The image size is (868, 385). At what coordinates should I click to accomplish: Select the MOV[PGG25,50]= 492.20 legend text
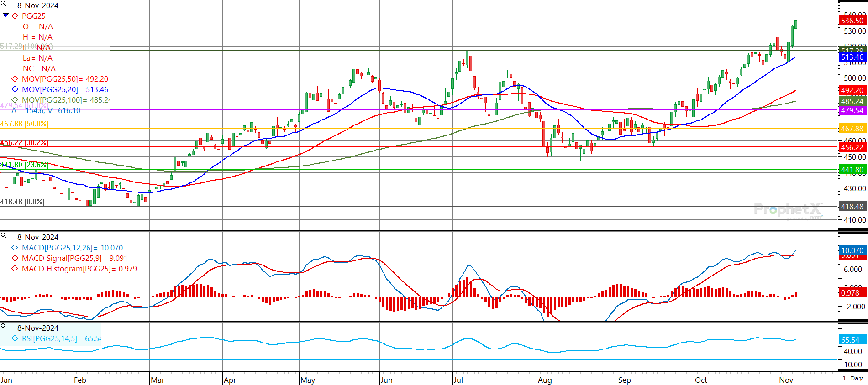tap(65, 79)
